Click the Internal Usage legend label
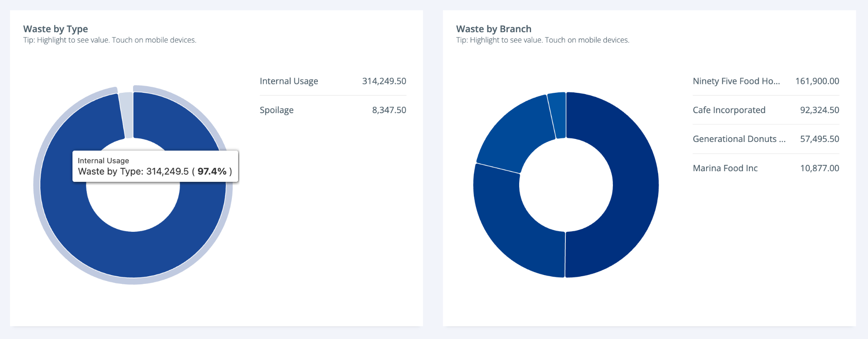This screenshot has height=339, width=868. tap(289, 81)
